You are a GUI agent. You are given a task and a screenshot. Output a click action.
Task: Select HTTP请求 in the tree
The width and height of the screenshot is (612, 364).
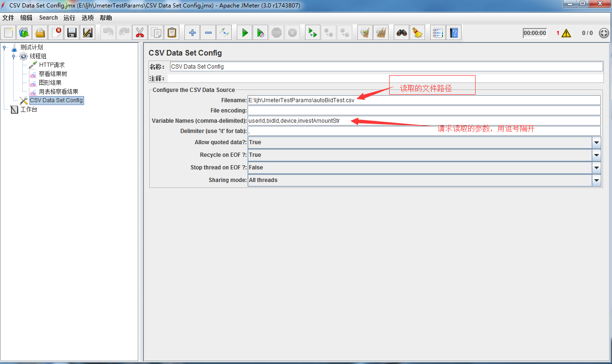(51, 65)
